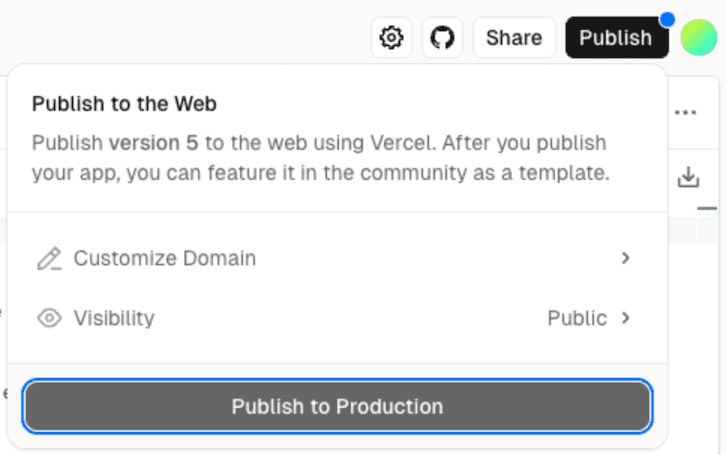Image resolution: width=726 pixels, height=455 pixels.
Task: Click the pencil icon beside Customize Domain
Action: coord(48,258)
